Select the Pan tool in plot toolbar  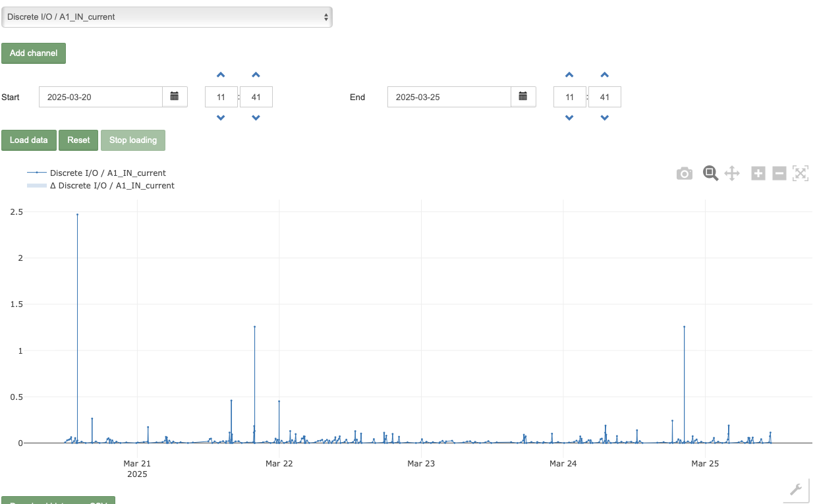pos(732,173)
